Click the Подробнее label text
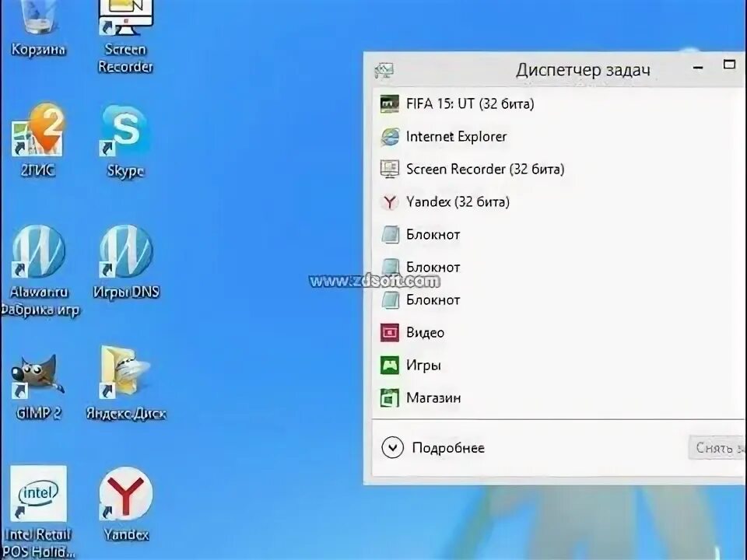This screenshot has height=560, width=747. tap(448, 448)
